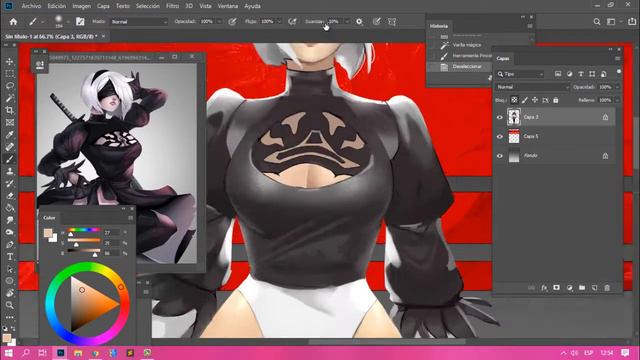The image size is (640, 360).
Task: Toggle lock image pixels brush icon
Action: click(x=524, y=100)
